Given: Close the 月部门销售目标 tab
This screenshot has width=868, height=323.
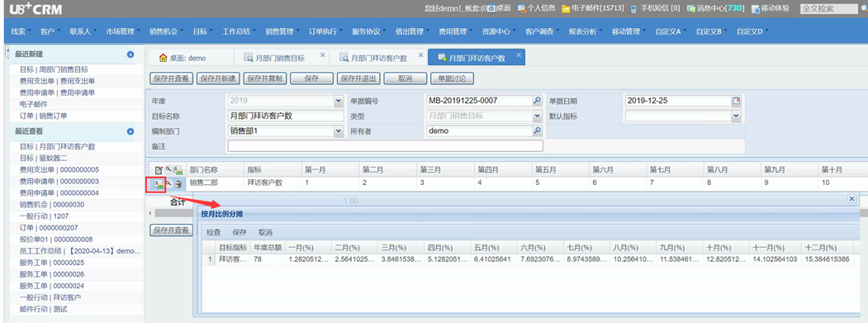Looking at the screenshot, I should point(323,55).
